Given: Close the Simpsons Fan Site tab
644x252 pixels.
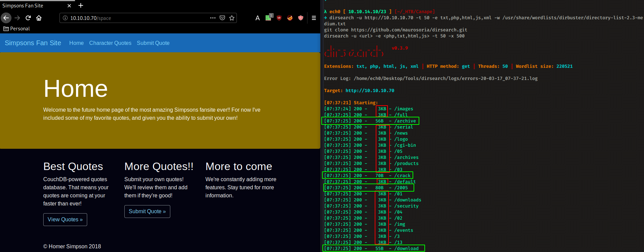Looking at the screenshot, I should [69, 6].
